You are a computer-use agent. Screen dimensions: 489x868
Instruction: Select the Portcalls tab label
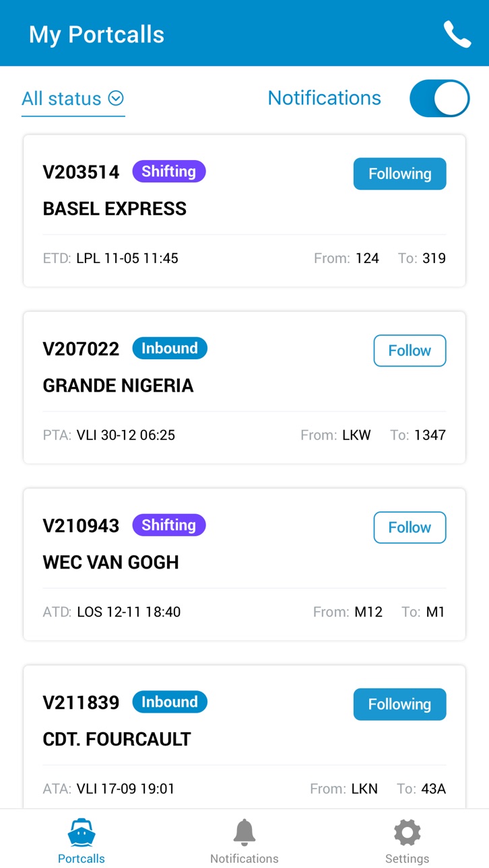(x=81, y=859)
